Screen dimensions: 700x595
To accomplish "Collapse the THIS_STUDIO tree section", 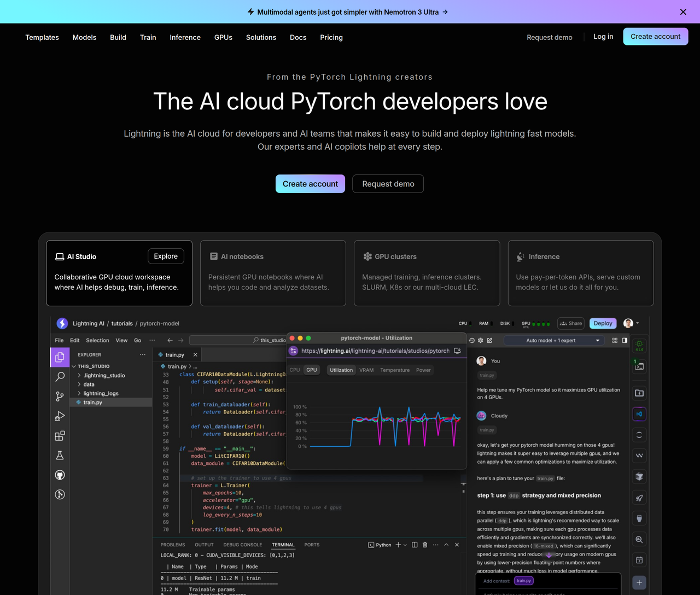I will pos(74,366).
